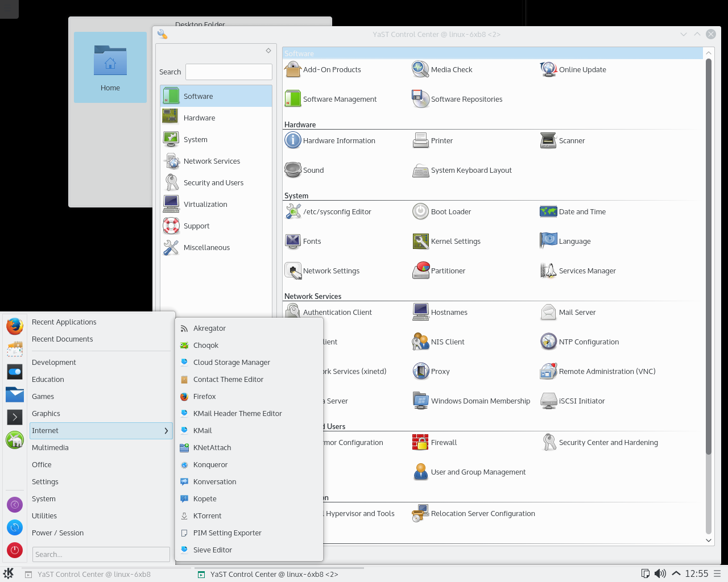Open Online Update module
The image size is (728, 582).
pyautogui.click(x=573, y=69)
